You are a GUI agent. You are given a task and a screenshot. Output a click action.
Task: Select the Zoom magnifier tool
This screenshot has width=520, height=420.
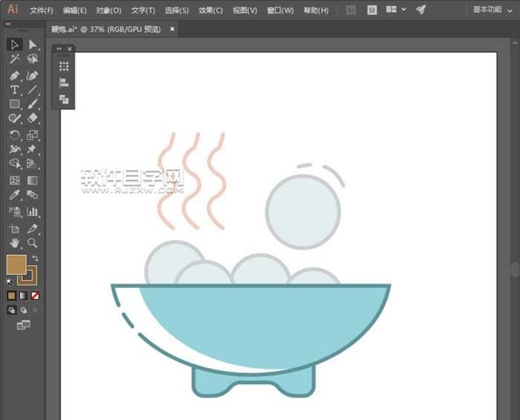click(33, 243)
